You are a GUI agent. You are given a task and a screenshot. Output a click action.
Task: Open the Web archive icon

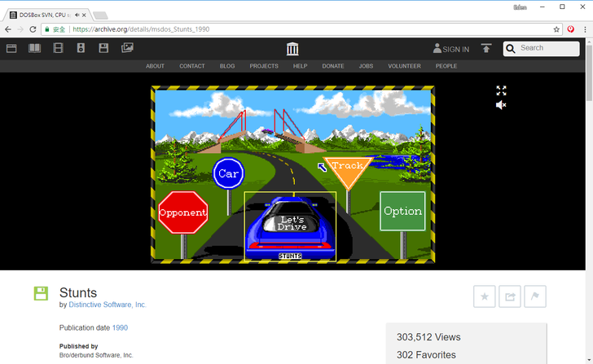[x=11, y=48]
